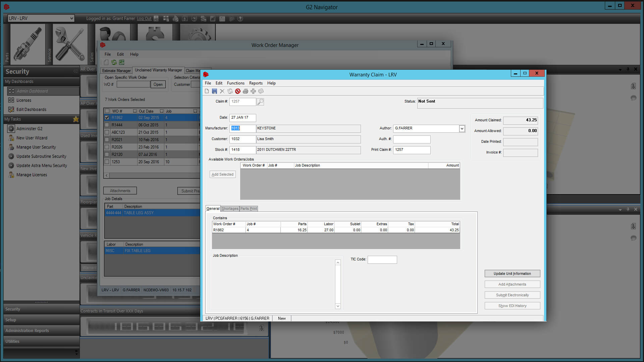Click the Attachments button in Work Order Manager
The image size is (644, 362).
pyautogui.click(x=120, y=191)
